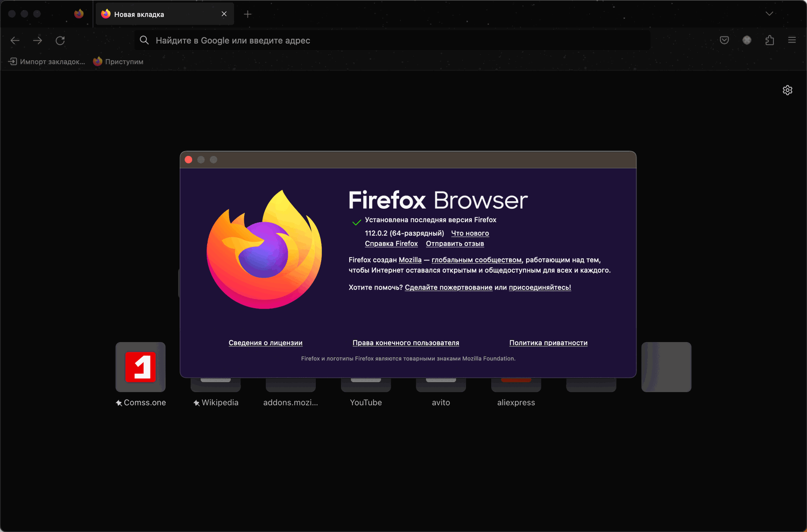Open the Firefox View pinned icon
Viewport: 807px width, 532px height.
point(79,14)
